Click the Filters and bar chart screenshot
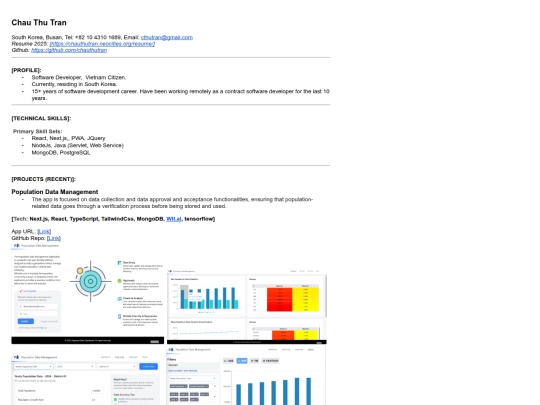 click(247, 375)
